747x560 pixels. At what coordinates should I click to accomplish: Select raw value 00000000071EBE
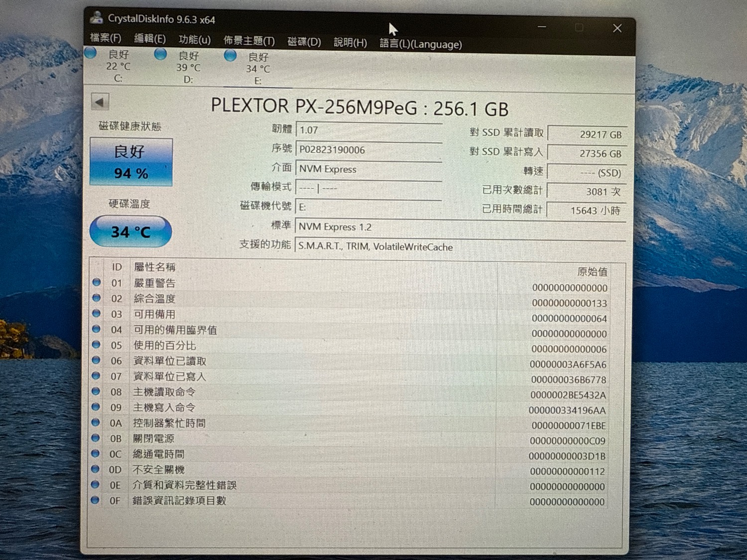(x=569, y=426)
